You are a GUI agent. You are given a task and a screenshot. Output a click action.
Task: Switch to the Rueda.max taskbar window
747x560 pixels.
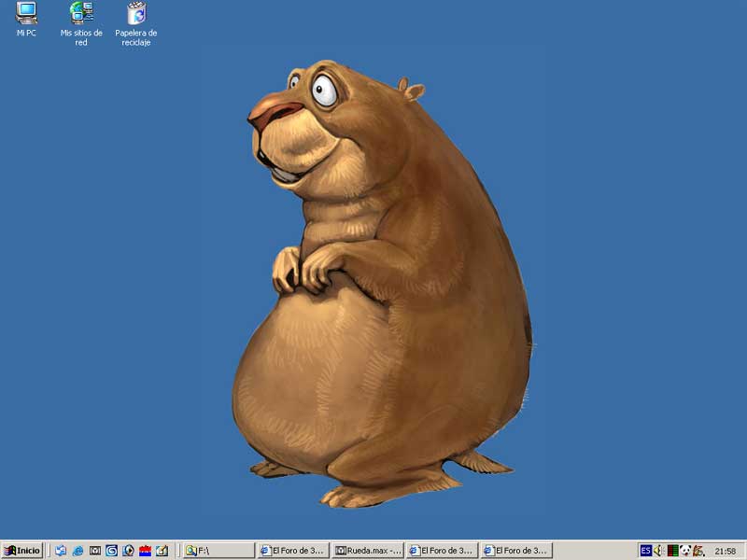(368, 551)
